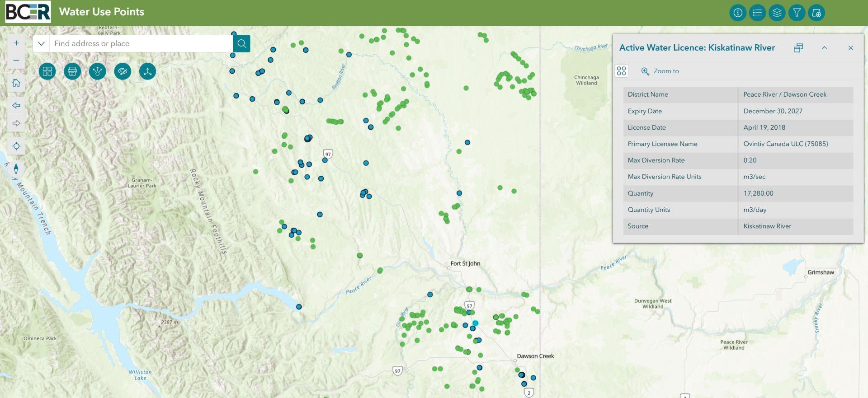Click the search magnifier button
The height and width of the screenshot is (398, 868).
click(242, 43)
